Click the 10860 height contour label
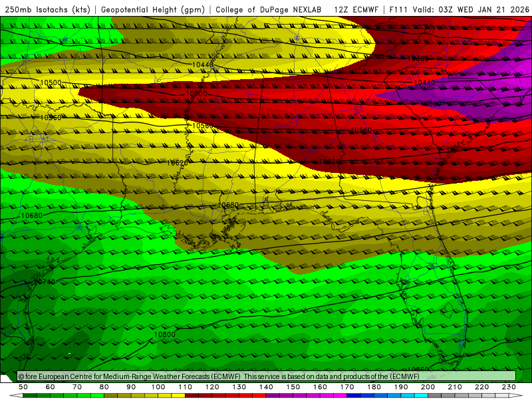This screenshot has width=532, height=399. (x=418, y=369)
